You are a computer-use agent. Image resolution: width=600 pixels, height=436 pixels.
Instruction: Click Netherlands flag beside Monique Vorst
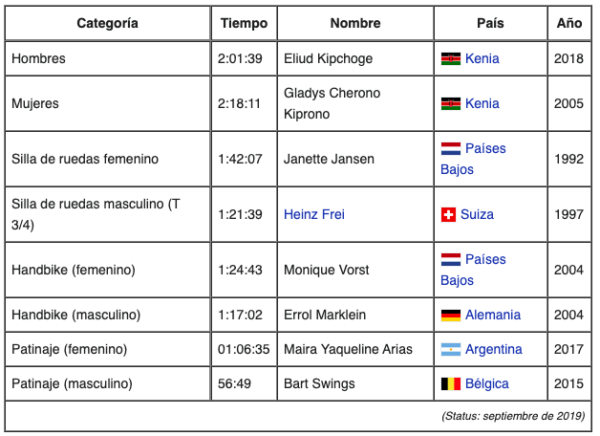coord(450,260)
